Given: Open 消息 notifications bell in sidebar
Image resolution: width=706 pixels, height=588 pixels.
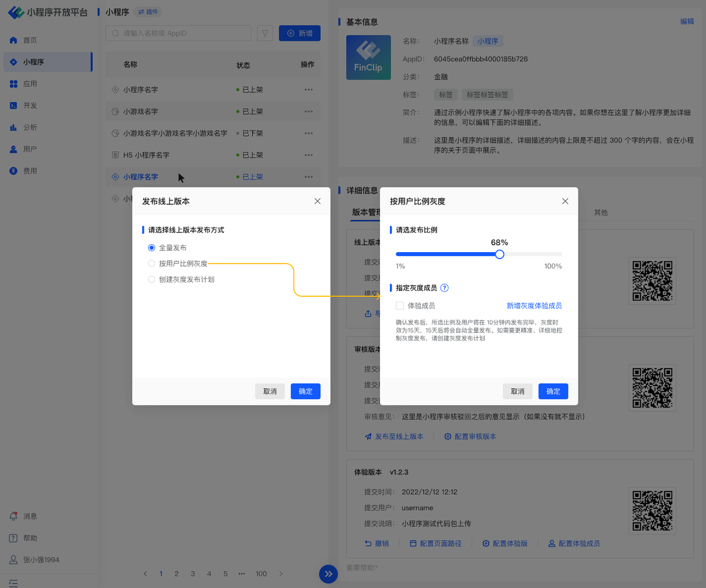Looking at the screenshot, I should pyautogui.click(x=14, y=516).
